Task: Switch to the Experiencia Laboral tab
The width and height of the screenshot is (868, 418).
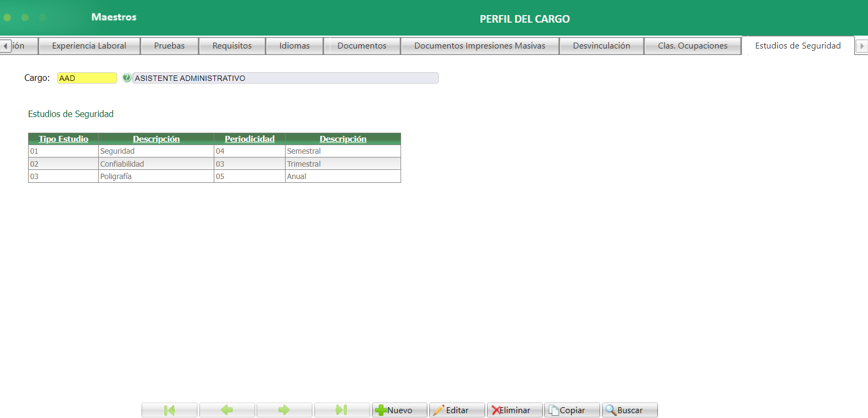Action: point(89,46)
